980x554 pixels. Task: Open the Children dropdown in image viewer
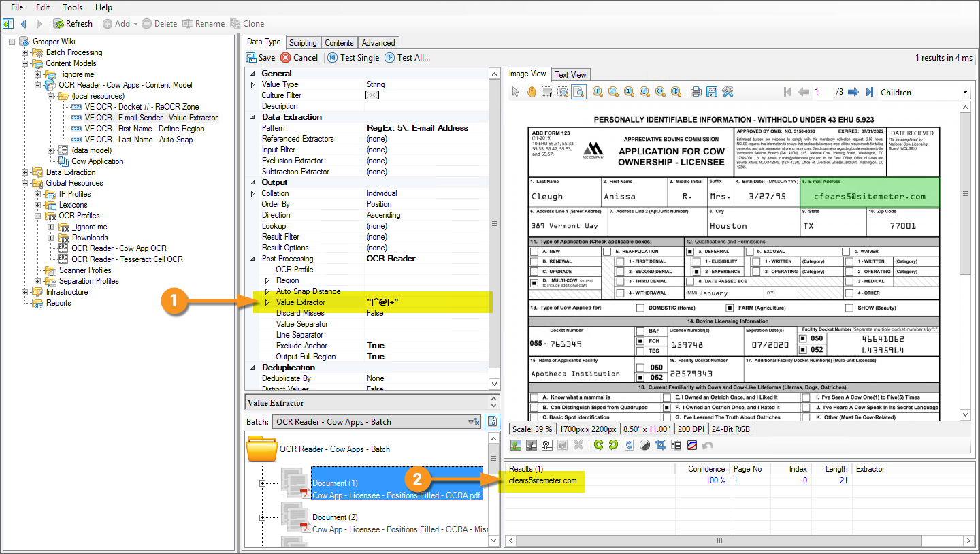coord(965,93)
